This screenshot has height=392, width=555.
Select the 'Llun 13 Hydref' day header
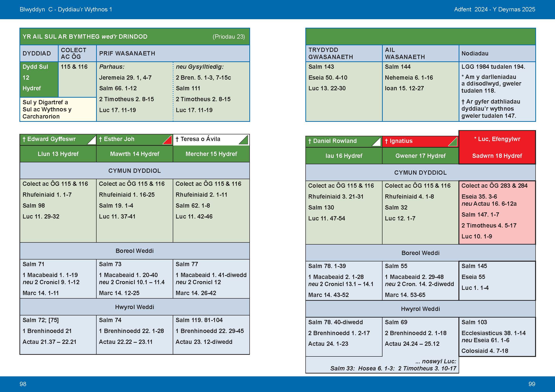click(58, 154)
